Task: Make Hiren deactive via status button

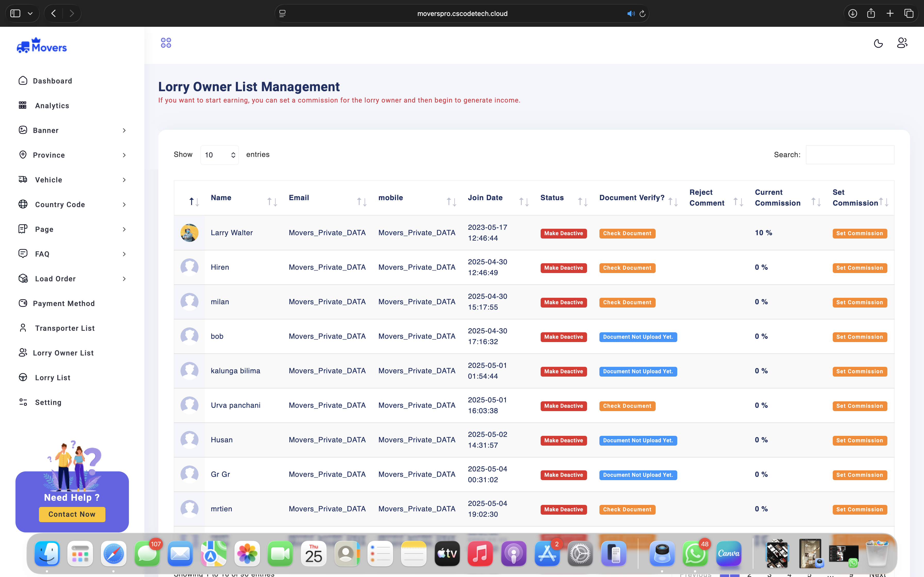Action: [x=563, y=268]
